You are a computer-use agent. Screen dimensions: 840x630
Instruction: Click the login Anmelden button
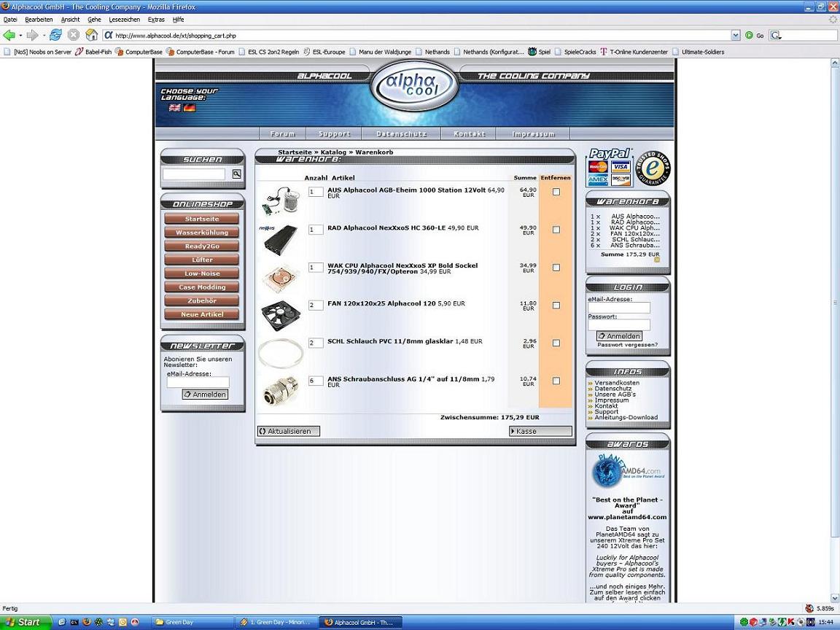point(619,336)
